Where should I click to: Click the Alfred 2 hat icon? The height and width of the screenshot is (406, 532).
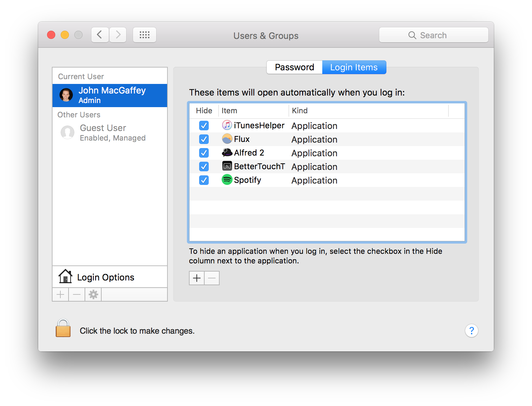[x=227, y=153]
